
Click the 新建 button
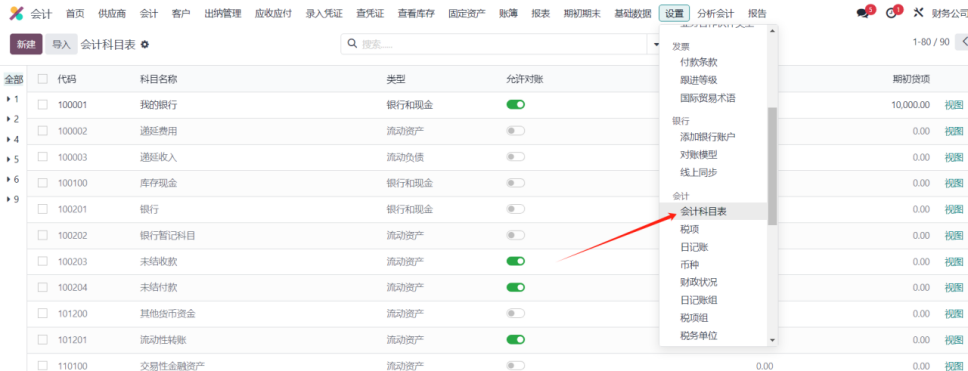[x=26, y=44]
